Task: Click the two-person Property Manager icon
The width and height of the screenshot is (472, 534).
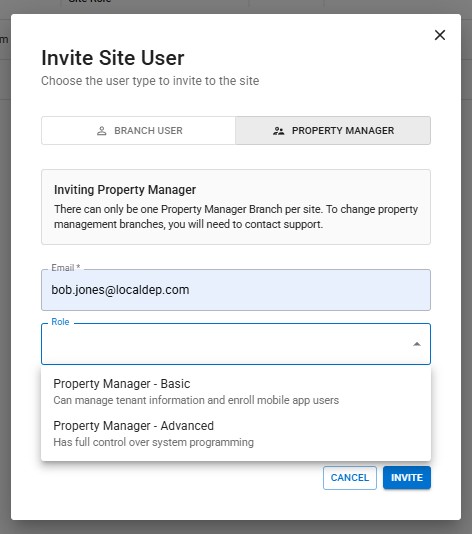Action: (x=279, y=131)
